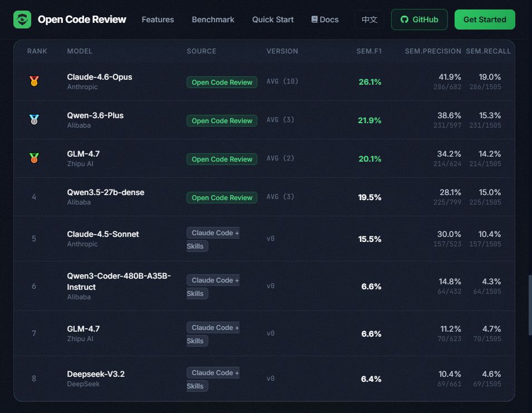This screenshot has height=413, width=532.
Task: Open the GitHub button in header
Action: [419, 20]
